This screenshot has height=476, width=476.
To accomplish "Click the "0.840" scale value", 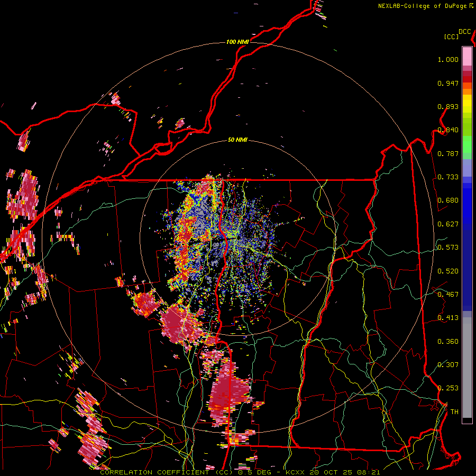I will [x=448, y=130].
